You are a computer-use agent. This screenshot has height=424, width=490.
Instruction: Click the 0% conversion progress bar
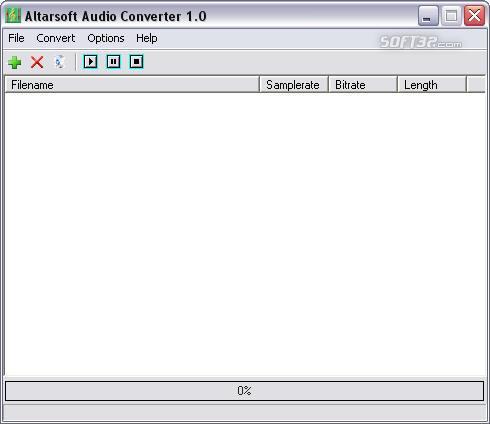coord(244,391)
